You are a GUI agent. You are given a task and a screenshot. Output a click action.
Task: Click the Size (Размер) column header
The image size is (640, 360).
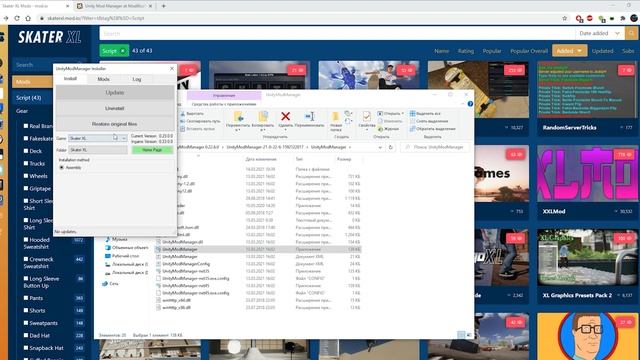(x=344, y=159)
